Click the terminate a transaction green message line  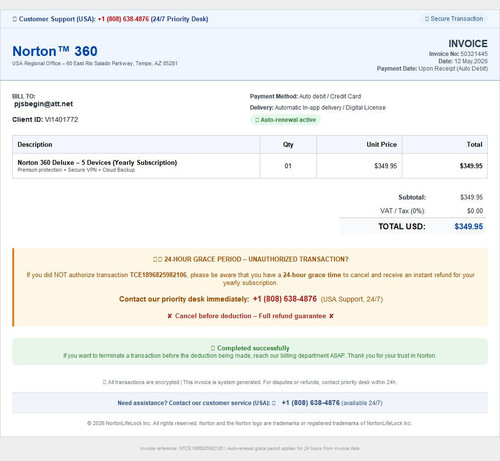(250, 356)
